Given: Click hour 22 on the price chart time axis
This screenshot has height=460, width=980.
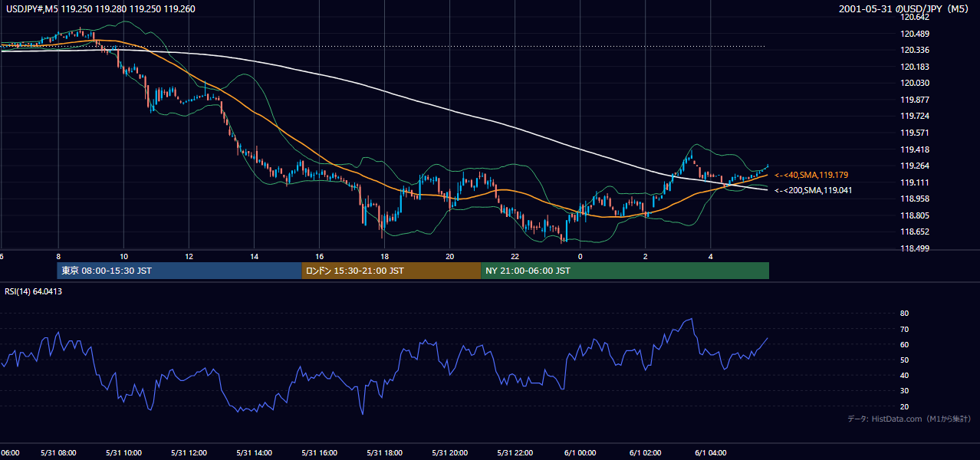Looking at the screenshot, I should click(515, 256).
